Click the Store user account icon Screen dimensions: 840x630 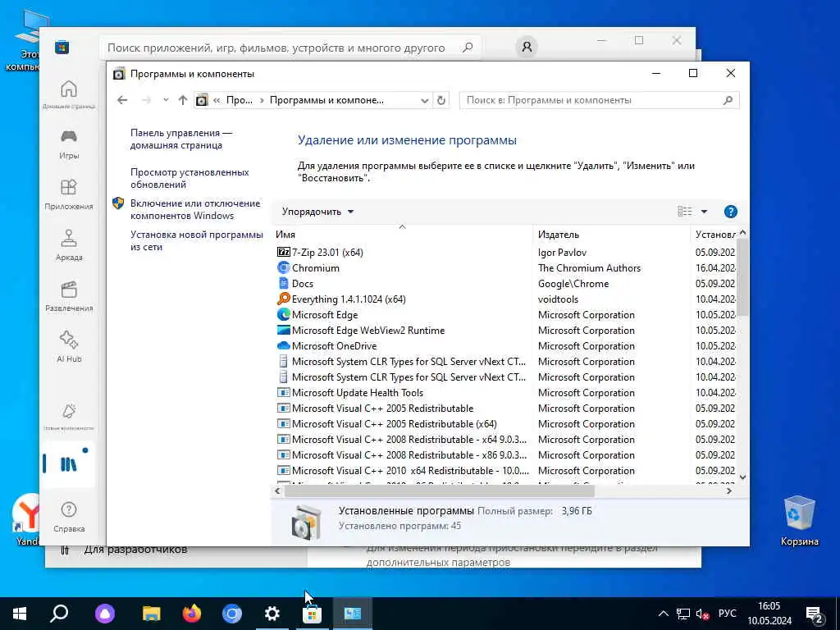tap(527, 47)
